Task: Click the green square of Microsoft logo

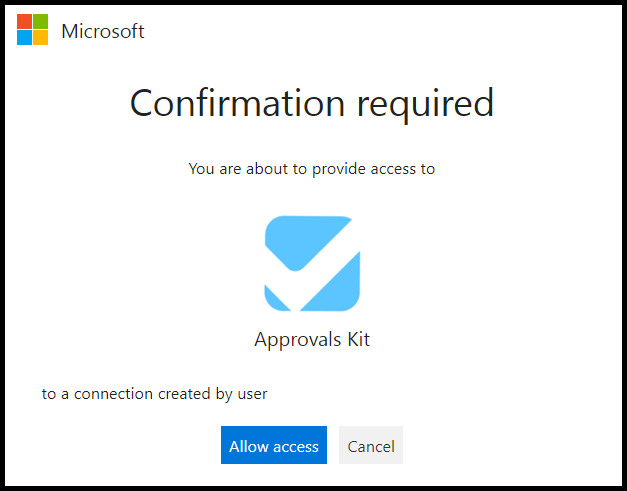Action: (x=40, y=22)
